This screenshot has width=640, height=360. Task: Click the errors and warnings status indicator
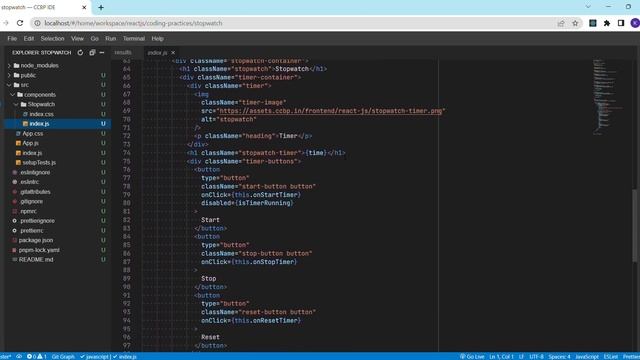click(37, 356)
